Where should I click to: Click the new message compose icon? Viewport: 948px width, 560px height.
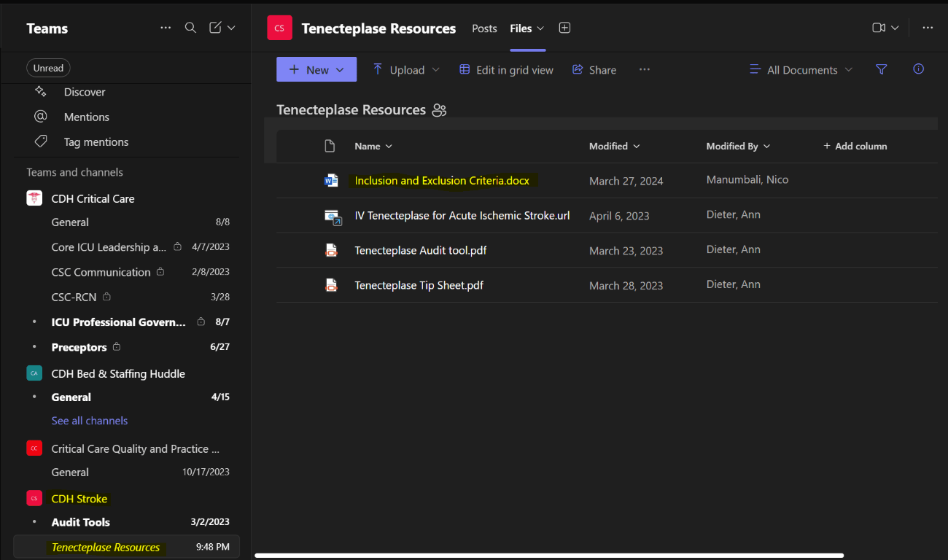(215, 28)
